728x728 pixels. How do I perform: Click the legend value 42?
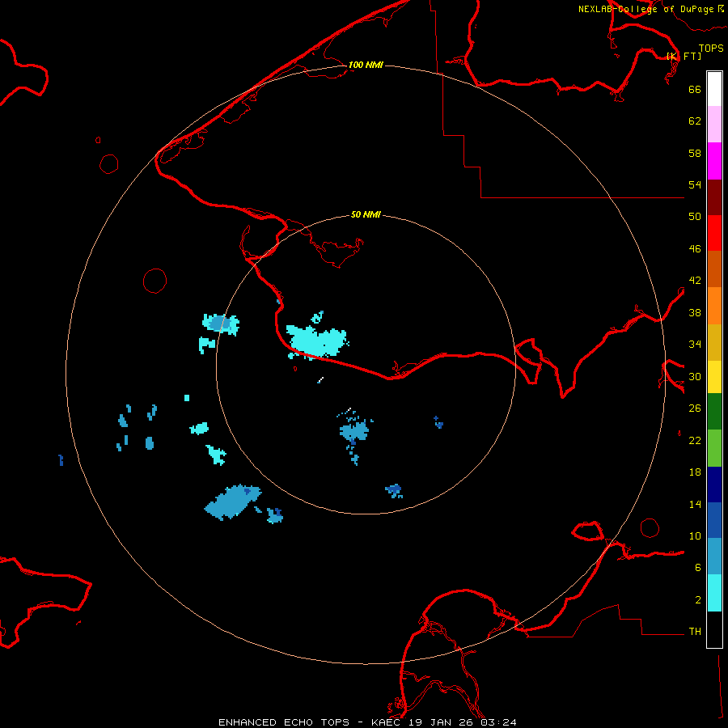695,281
